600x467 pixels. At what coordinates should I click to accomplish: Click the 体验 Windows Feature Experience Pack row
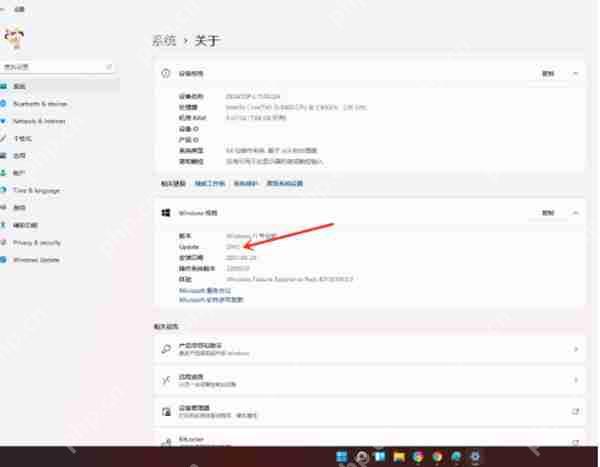point(266,279)
